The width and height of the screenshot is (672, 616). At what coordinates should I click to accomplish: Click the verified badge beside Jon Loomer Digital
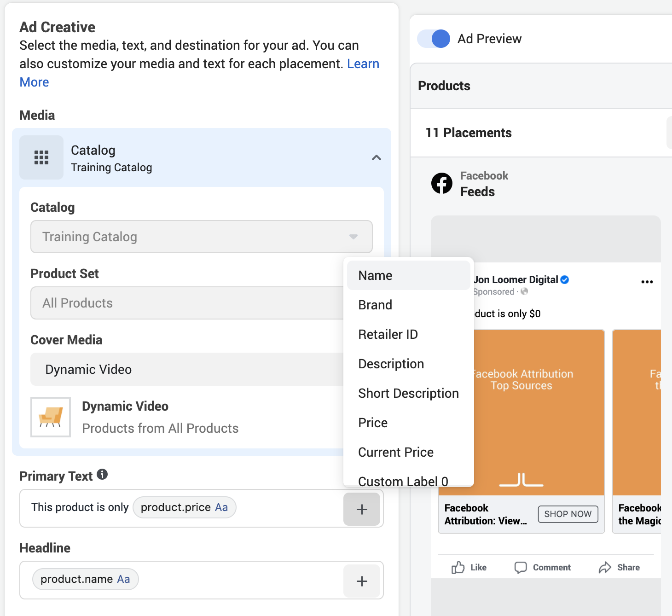(565, 279)
